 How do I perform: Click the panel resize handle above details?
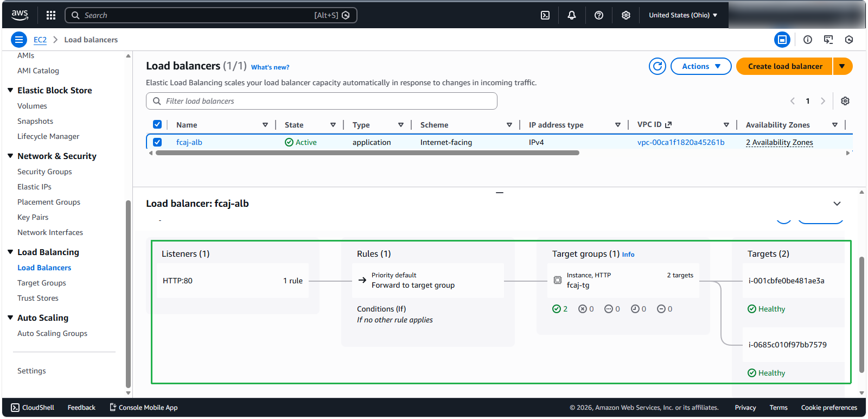(x=500, y=192)
